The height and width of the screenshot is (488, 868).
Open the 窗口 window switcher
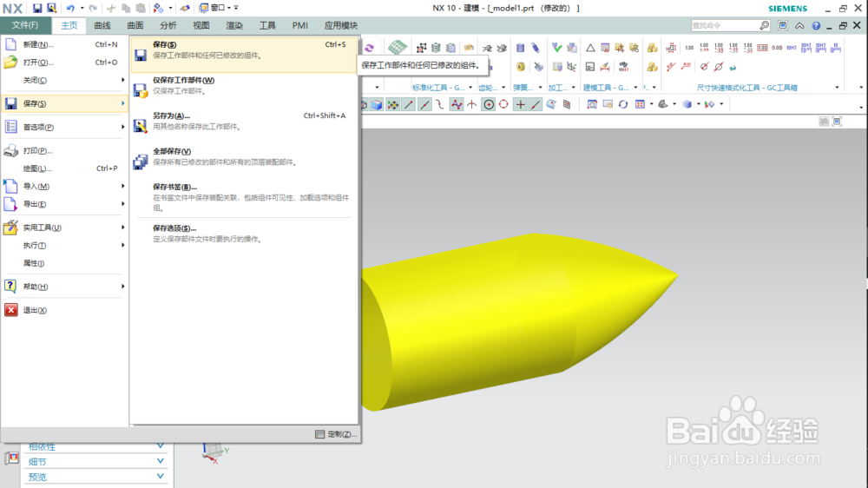tap(216, 8)
